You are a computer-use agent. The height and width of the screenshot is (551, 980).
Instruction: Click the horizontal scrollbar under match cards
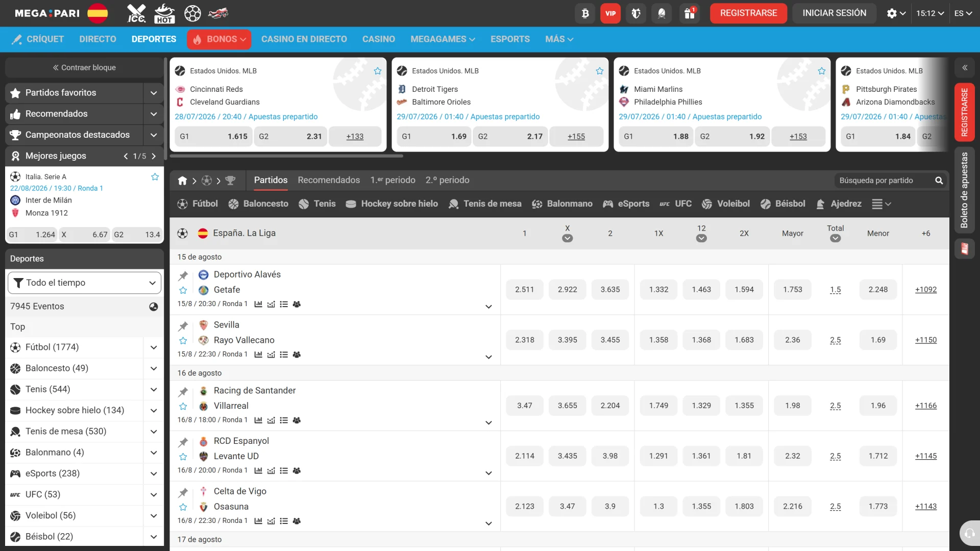pos(287,156)
